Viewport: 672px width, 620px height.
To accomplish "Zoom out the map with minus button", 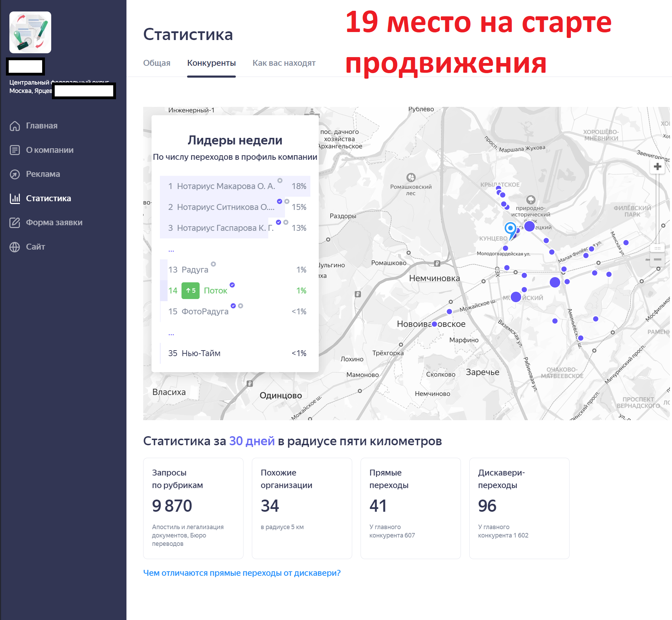I will tap(657, 259).
